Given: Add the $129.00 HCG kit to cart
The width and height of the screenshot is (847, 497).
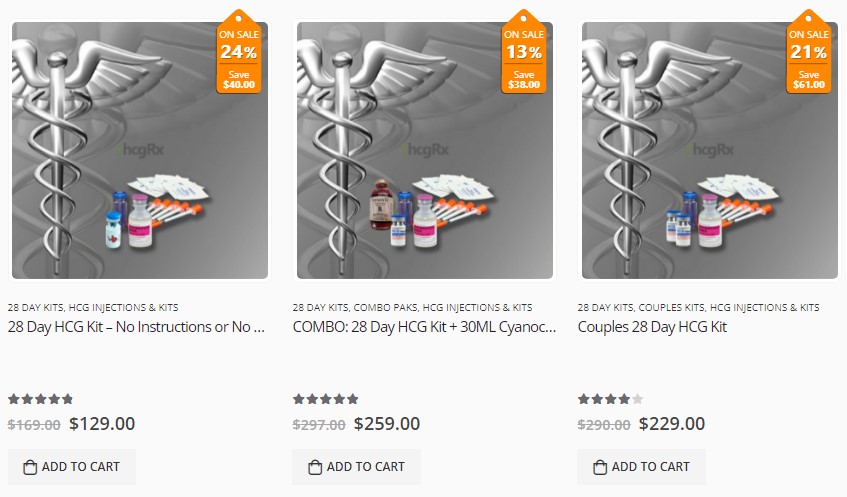Looking at the screenshot, I should (x=71, y=467).
